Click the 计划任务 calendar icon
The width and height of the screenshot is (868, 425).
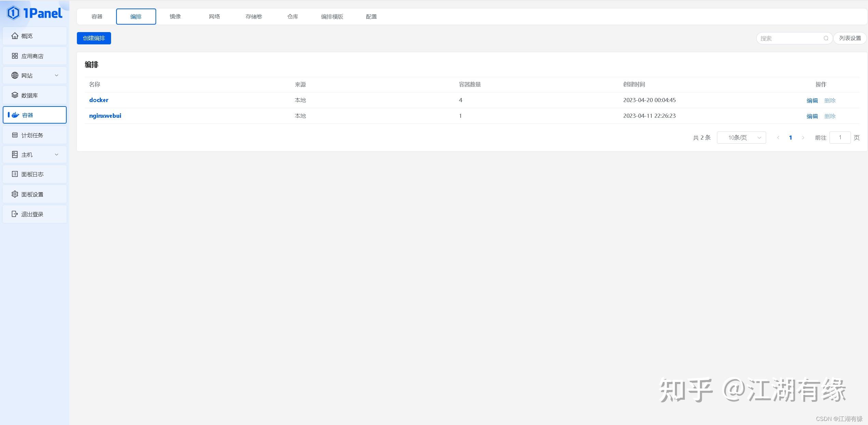[15, 135]
